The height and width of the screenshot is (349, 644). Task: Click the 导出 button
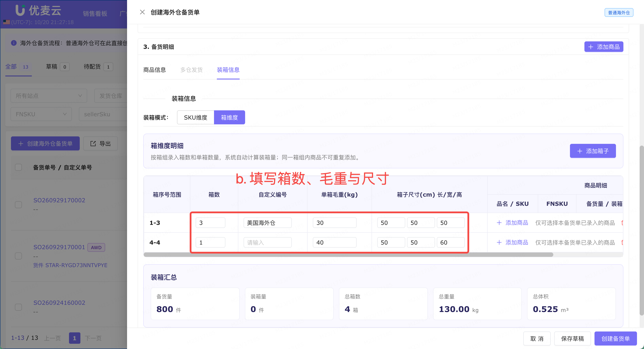[101, 144]
